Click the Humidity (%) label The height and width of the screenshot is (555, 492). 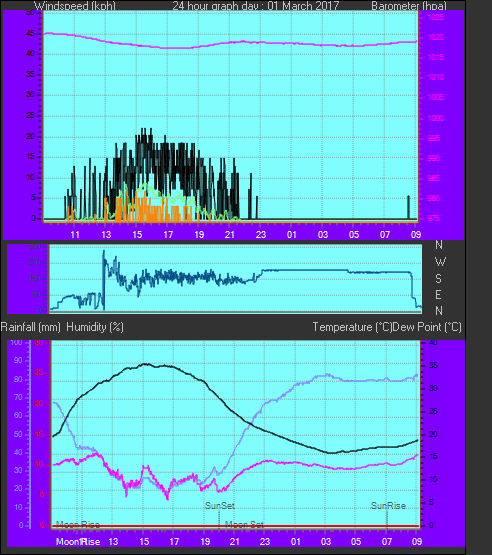(x=95, y=327)
